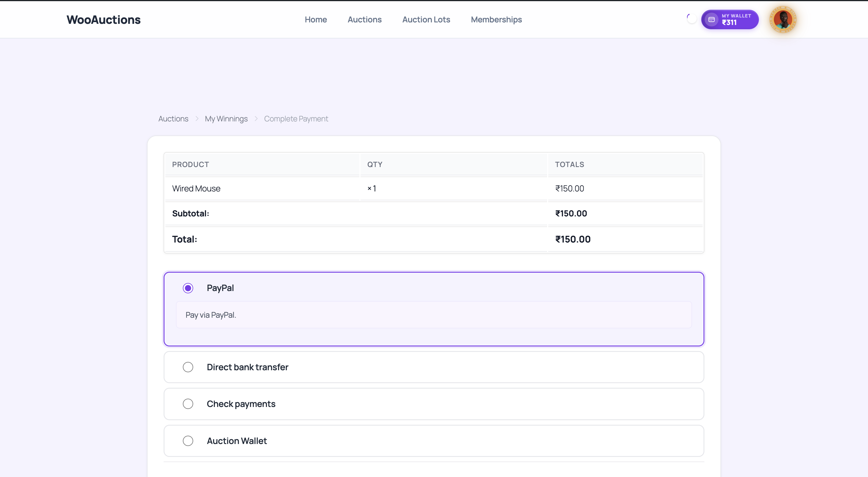The height and width of the screenshot is (477, 868).
Task: Click the PRODUCT column header
Action: coord(190,164)
